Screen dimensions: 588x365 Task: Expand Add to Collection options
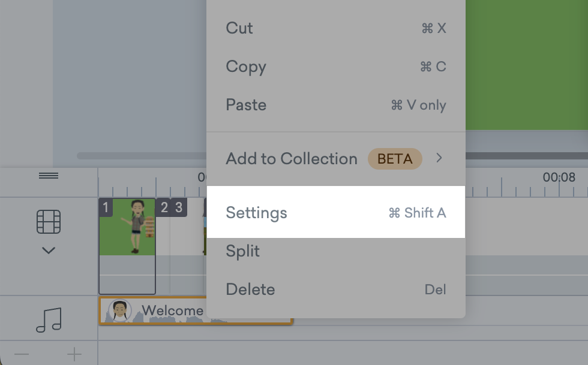click(x=292, y=158)
